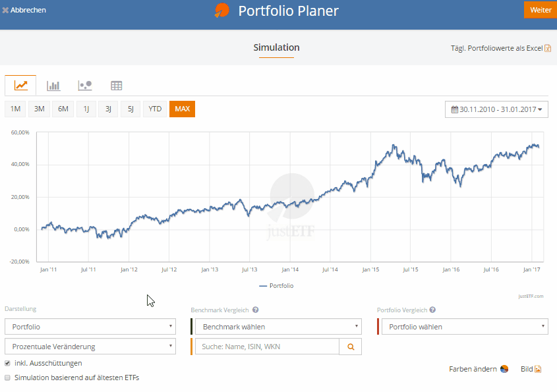The height and width of the screenshot is (392, 557).
Task: Uncheck inkl. Ausschüttungen checkbox
Action: [8, 363]
